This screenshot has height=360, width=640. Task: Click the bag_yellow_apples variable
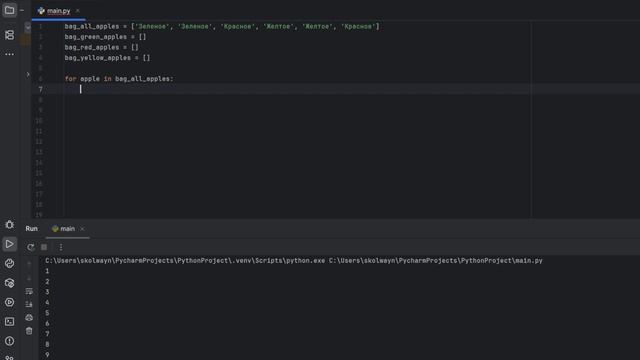(x=98, y=58)
